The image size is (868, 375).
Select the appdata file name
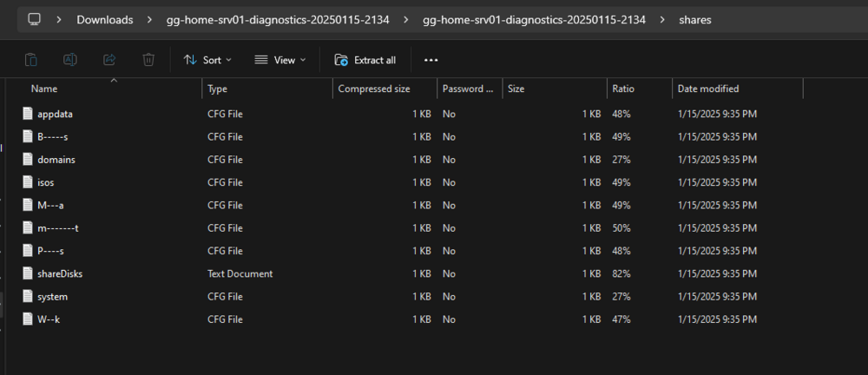coord(56,114)
